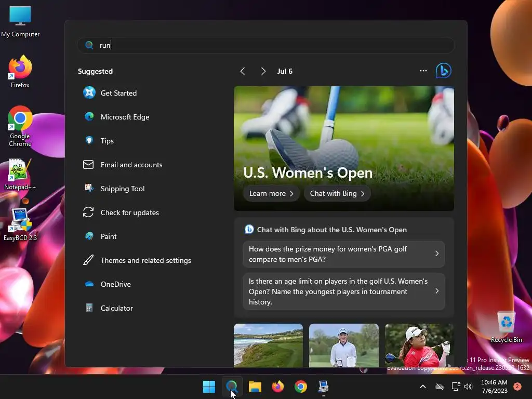Open Paint app icon
532x399 pixels.
(89, 236)
